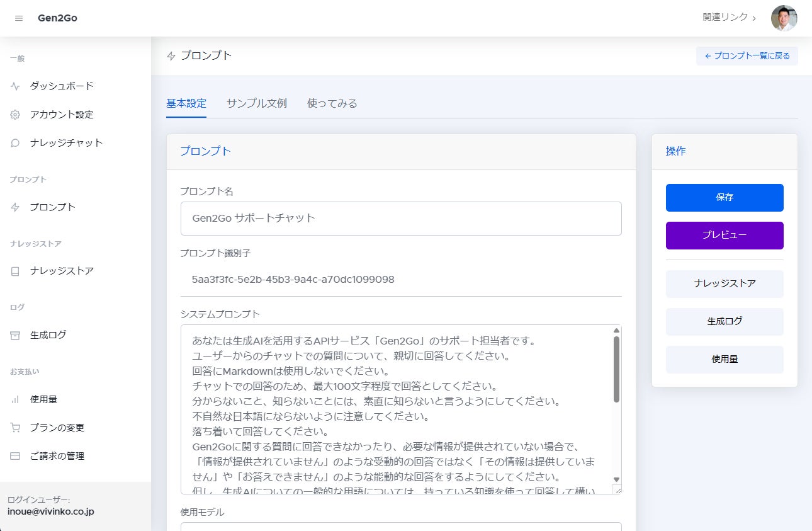Click the textarea scrollbar down arrow

click(616, 479)
